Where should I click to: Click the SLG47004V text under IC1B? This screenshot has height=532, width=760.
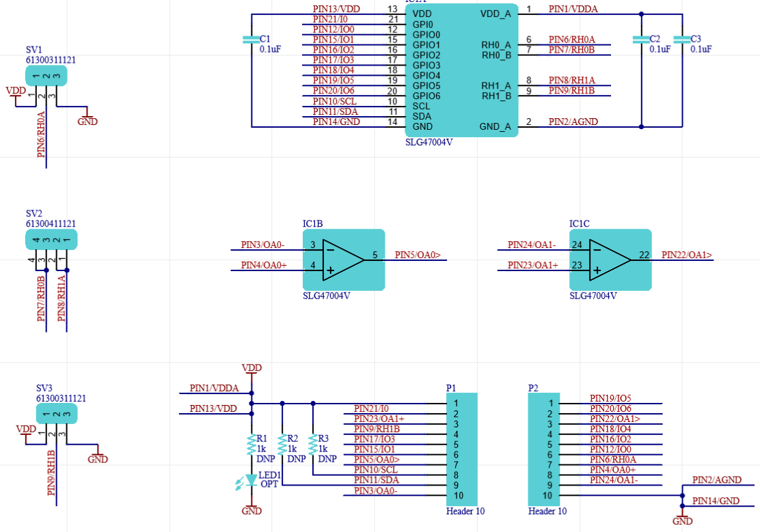coord(327,296)
